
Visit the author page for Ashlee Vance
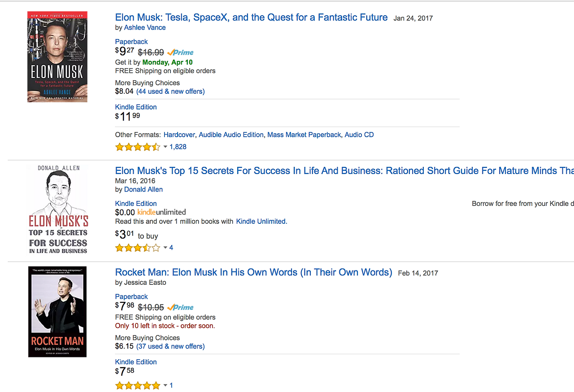tap(145, 27)
